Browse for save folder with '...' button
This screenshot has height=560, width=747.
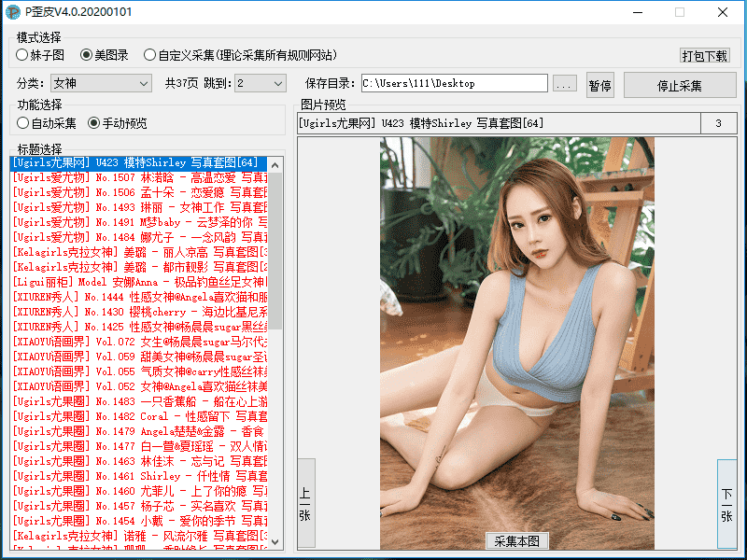(565, 84)
